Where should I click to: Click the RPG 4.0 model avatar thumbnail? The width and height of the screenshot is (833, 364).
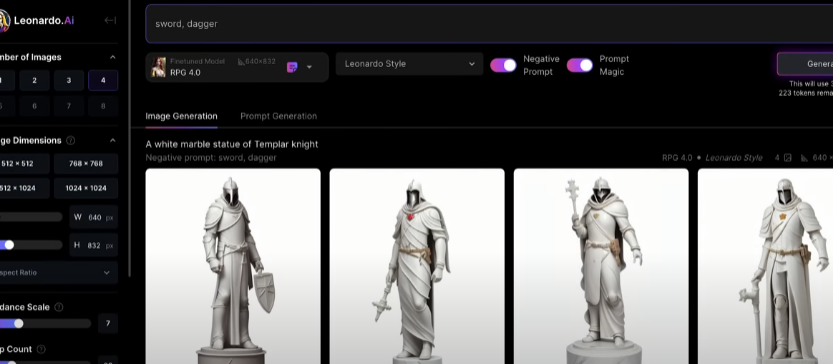pyautogui.click(x=158, y=67)
